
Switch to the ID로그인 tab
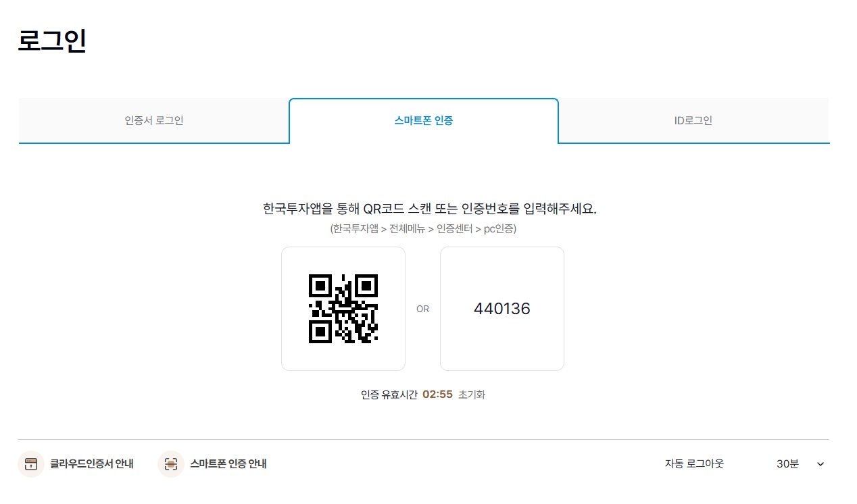[x=693, y=120]
